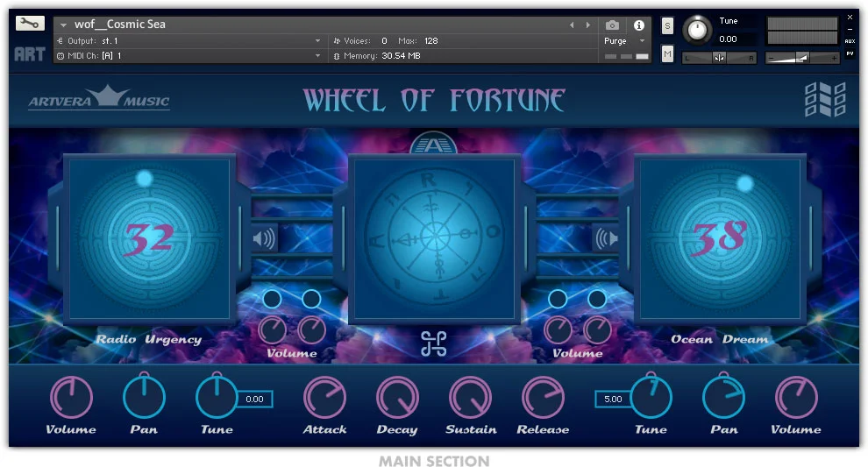Select the Radio Urgency sound name
Viewport: 868px width, 467px height.
pyautogui.click(x=148, y=340)
